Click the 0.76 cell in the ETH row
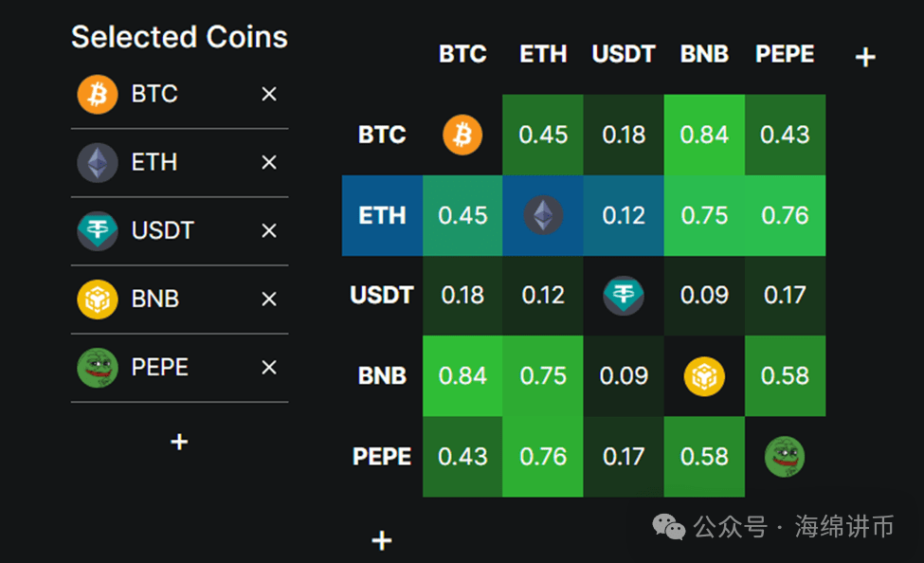Screen dimensions: 924x563 pyautogui.click(x=785, y=216)
